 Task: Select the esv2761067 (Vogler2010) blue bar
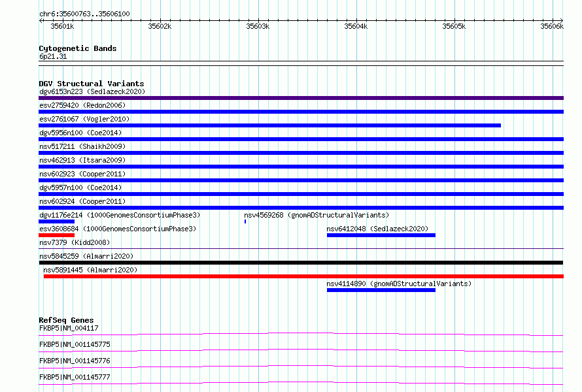pyautogui.click(x=270, y=125)
